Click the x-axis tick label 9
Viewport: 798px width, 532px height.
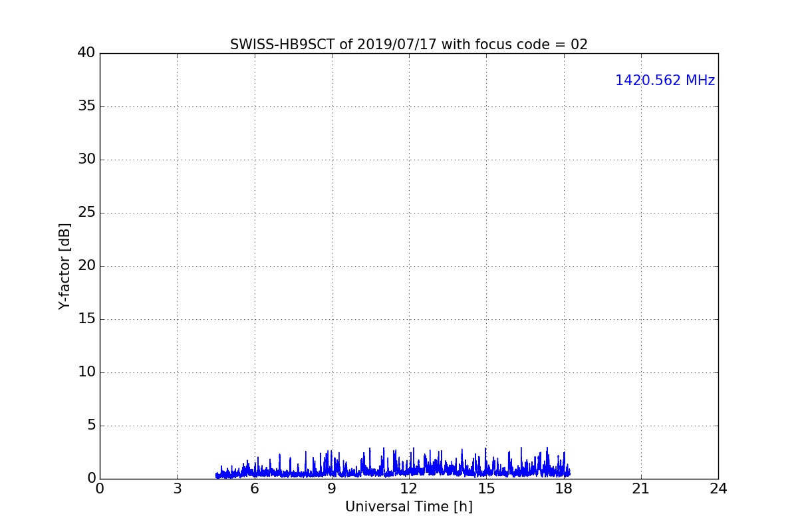tap(332, 489)
